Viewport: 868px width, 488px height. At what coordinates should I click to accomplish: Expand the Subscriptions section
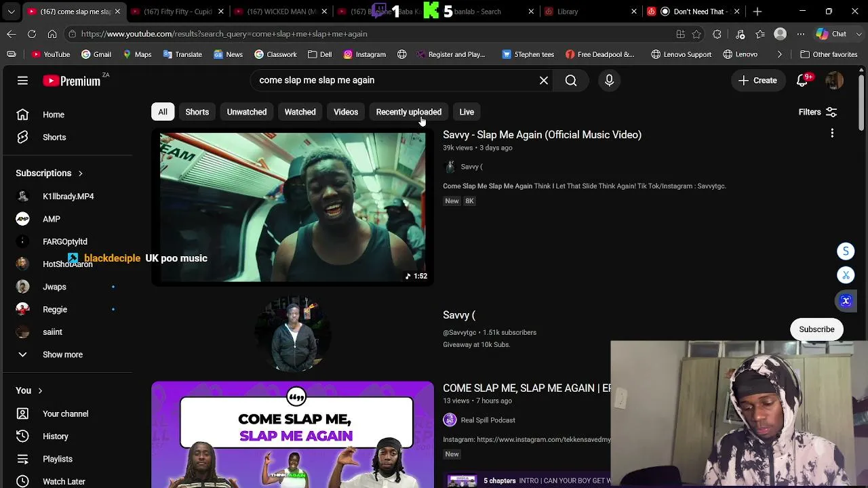[50, 173]
